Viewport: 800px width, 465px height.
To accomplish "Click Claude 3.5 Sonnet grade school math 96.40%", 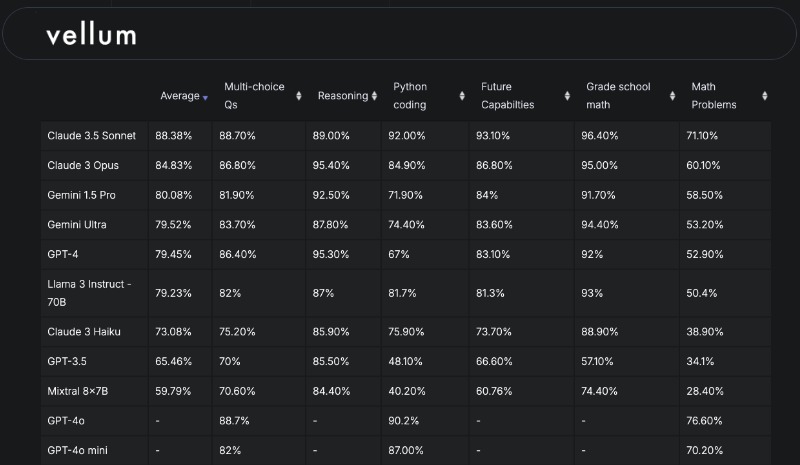I will (x=599, y=136).
